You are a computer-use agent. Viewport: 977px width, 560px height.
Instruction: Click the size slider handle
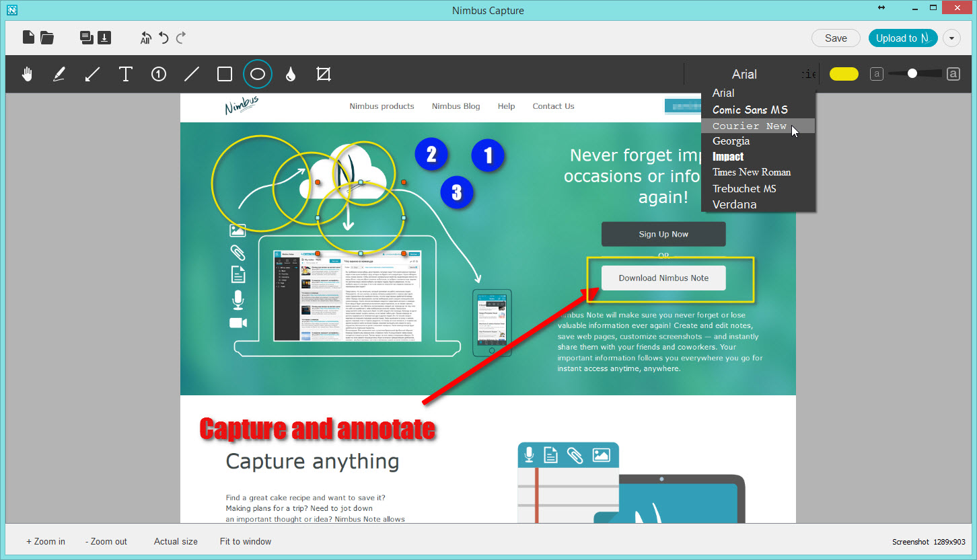click(x=912, y=73)
